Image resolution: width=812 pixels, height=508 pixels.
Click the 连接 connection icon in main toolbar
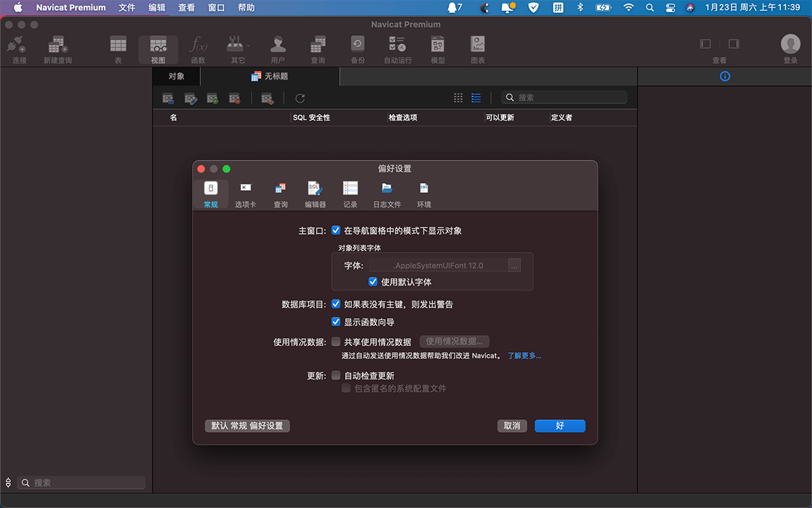(x=17, y=45)
